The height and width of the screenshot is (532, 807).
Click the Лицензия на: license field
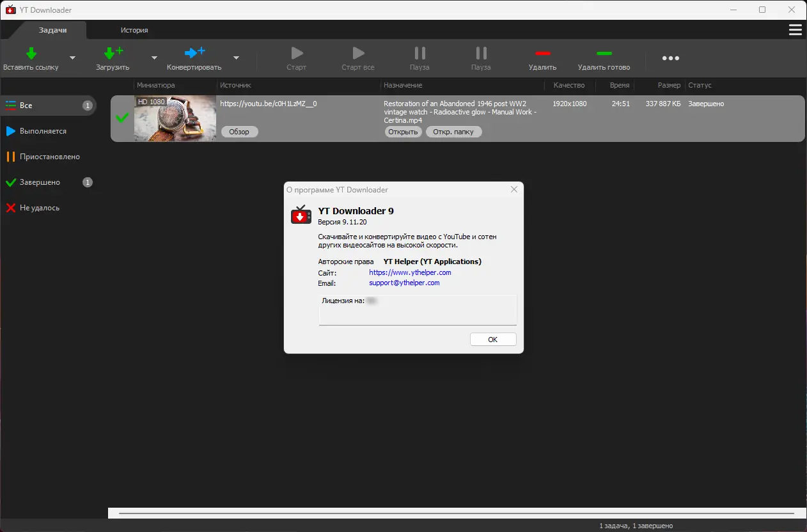(418, 309)
